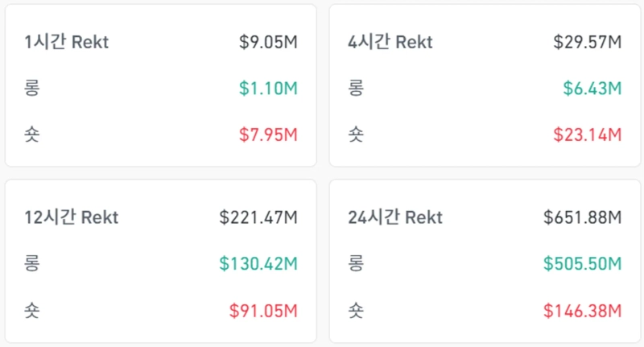Click the green $6.43M long value
This screenshot has height=347, width=644.
coord(592,88)
